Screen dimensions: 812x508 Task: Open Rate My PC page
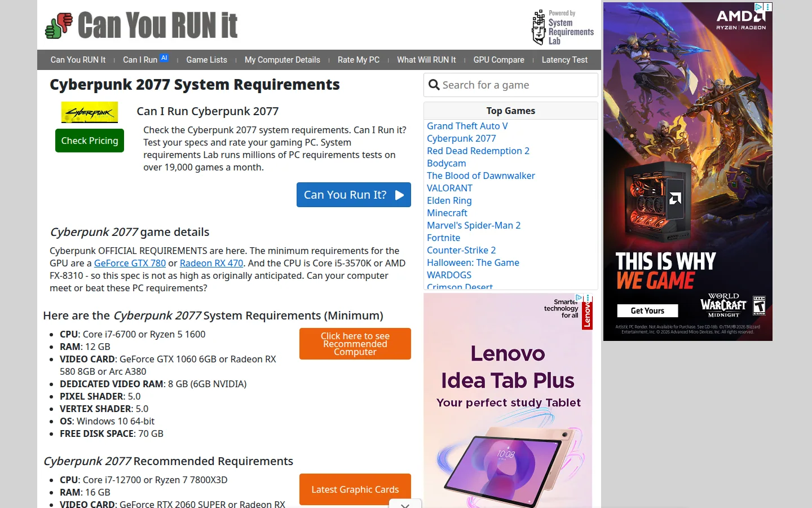click(359, 60)
